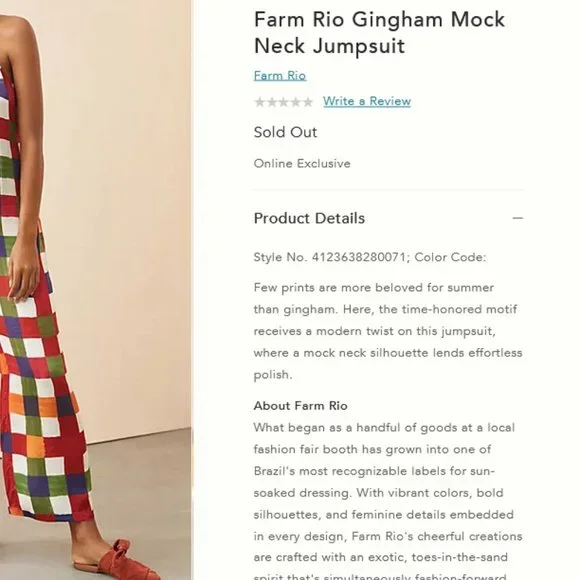Click the Sold Out status text
Screen dimensions: 580x580
coord(285,132)
